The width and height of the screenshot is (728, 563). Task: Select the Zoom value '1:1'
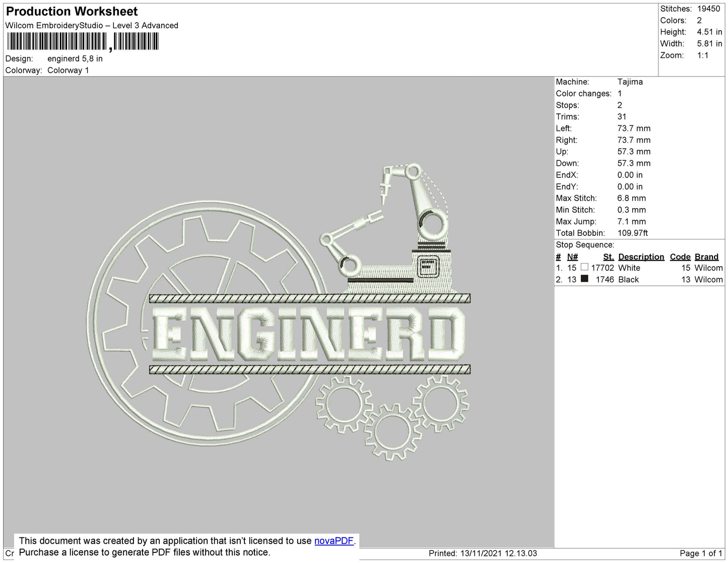click(x=703, y=55)
